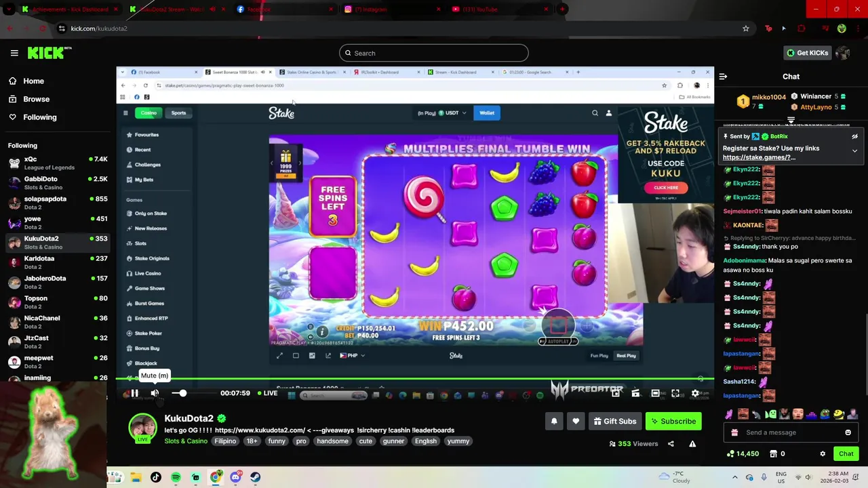Screen dimensions: 868x488
Task: Open the video player settings gear
Action: click(x=695, y=393)
